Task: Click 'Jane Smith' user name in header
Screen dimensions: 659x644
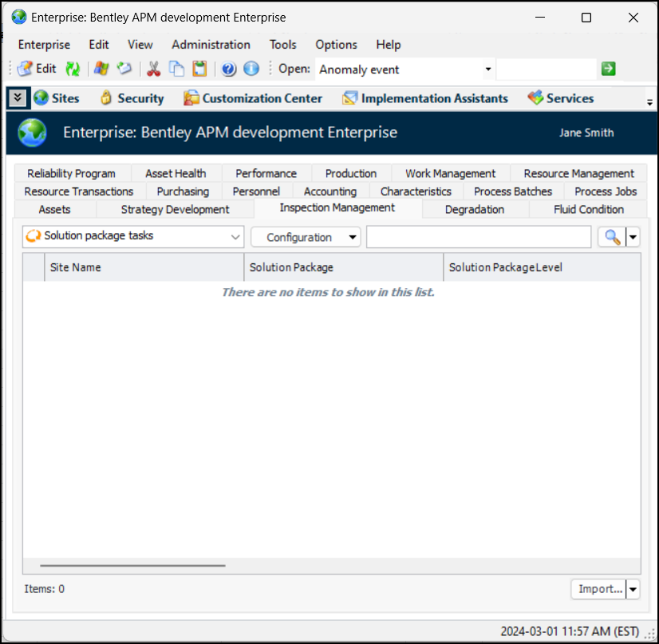Action: [586, 132]
